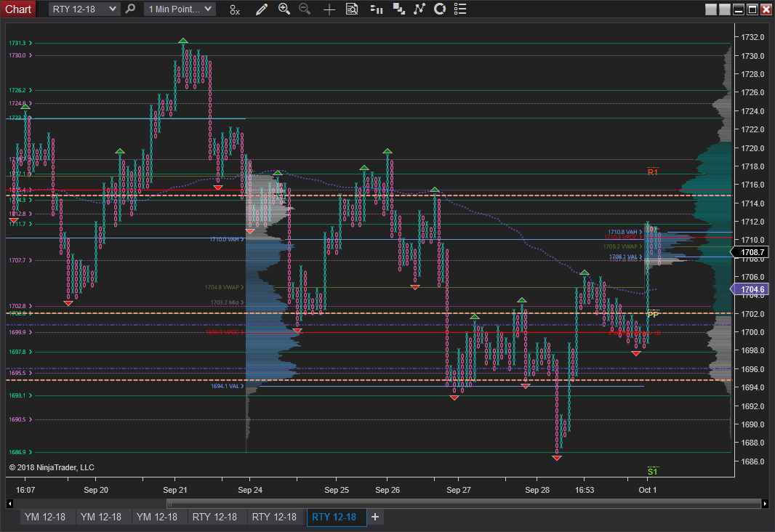Click the 1726.2 level label
This screenshot has width=775, height=532.
point(20,90)
